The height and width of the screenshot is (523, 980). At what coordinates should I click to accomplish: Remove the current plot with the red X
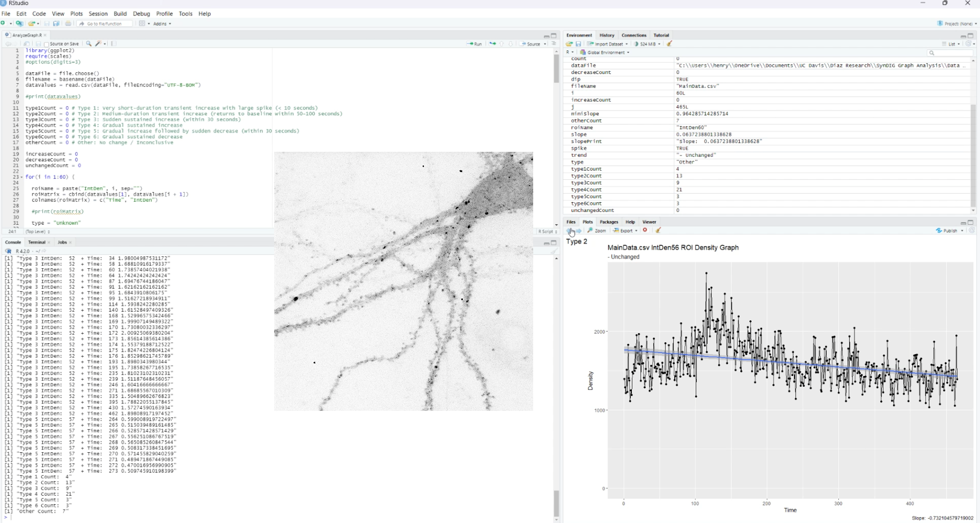pos(645,231)
